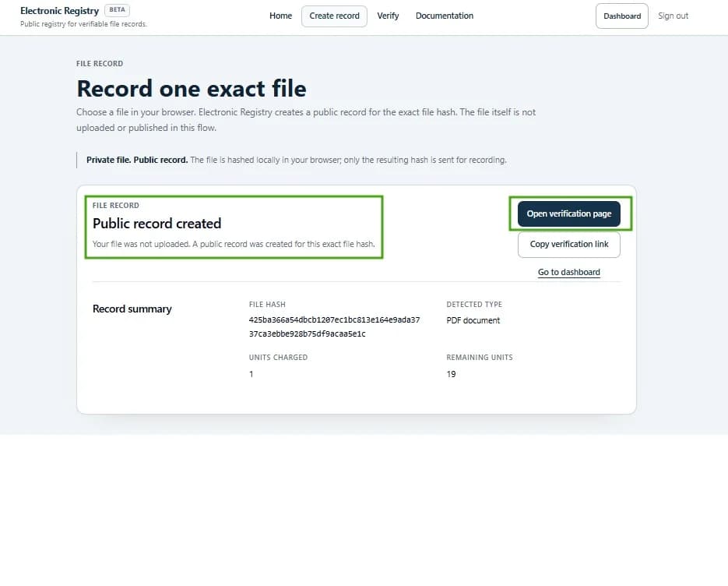
Task: Sign out of the account
Action: [x=673, y=16]
